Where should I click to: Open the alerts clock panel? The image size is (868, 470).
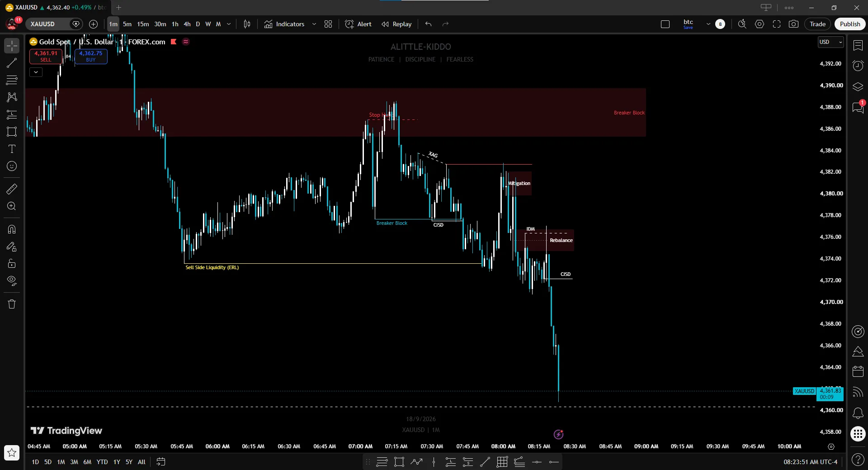tap(858, 66)
